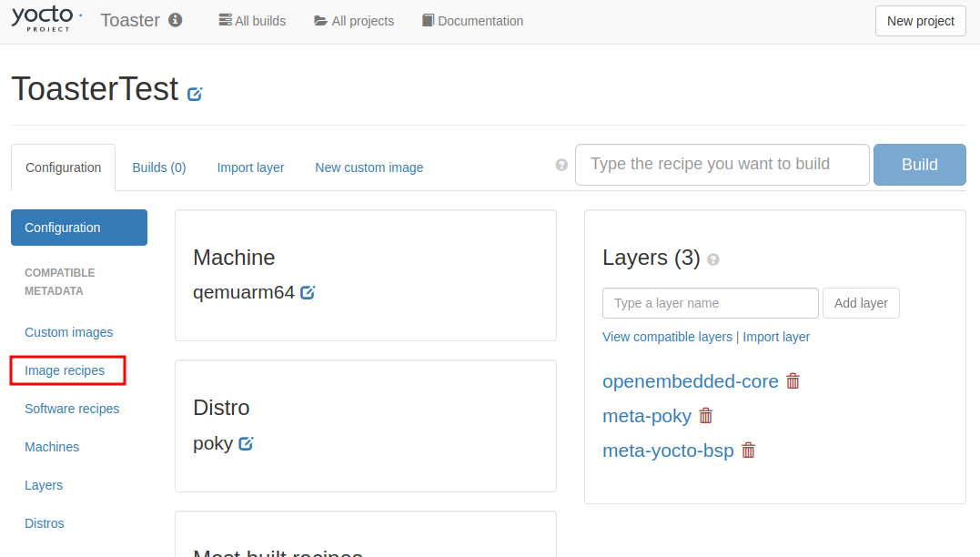Open the meta-poky layer
980x557 pixels.
pyautogui.click(x=647, y=416)
